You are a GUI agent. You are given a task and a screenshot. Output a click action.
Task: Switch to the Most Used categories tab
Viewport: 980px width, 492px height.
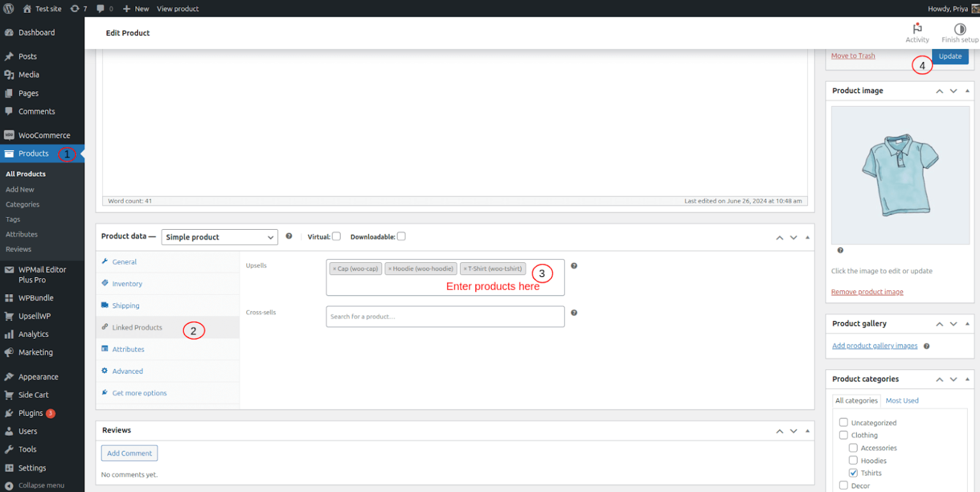pyautogui.click(x=902, y=400)
